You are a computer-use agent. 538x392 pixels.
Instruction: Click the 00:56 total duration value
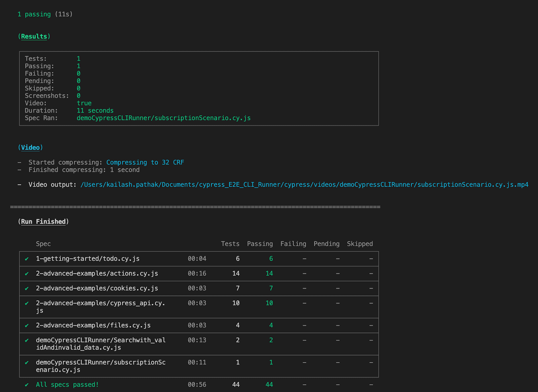[x=197, y=384]
